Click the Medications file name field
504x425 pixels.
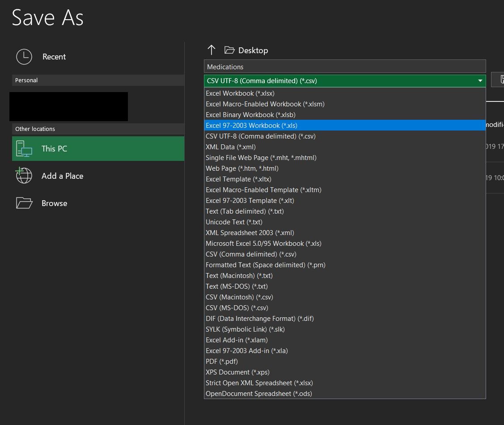344,67
